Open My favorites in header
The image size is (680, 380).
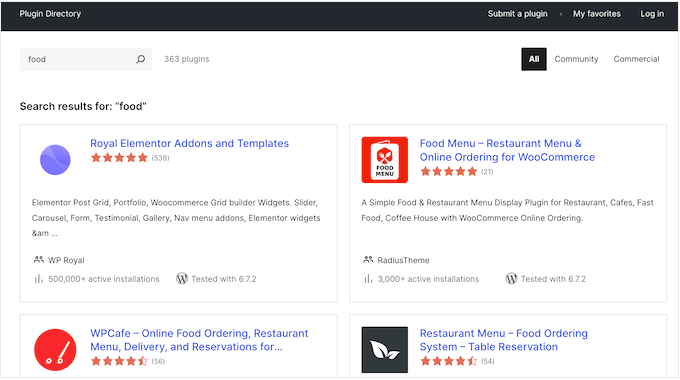pyautogui.click(x=597, y=14)
